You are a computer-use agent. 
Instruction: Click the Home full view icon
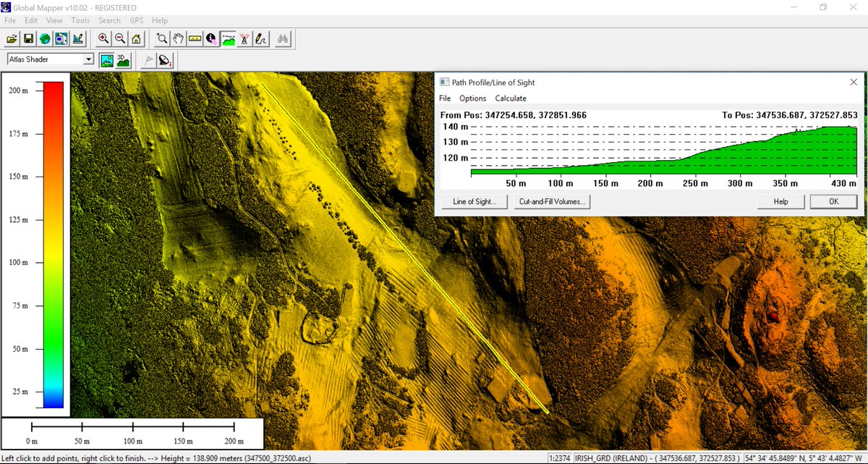point(137,38)
